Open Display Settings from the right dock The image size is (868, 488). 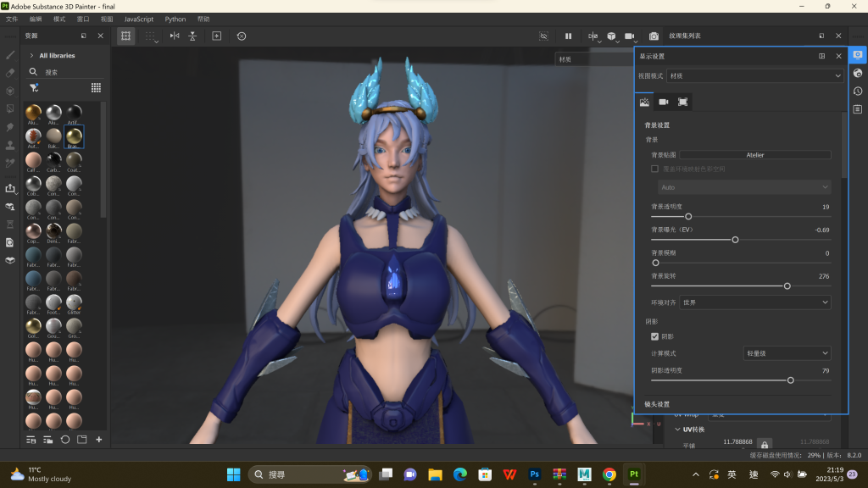pos(858,55)
